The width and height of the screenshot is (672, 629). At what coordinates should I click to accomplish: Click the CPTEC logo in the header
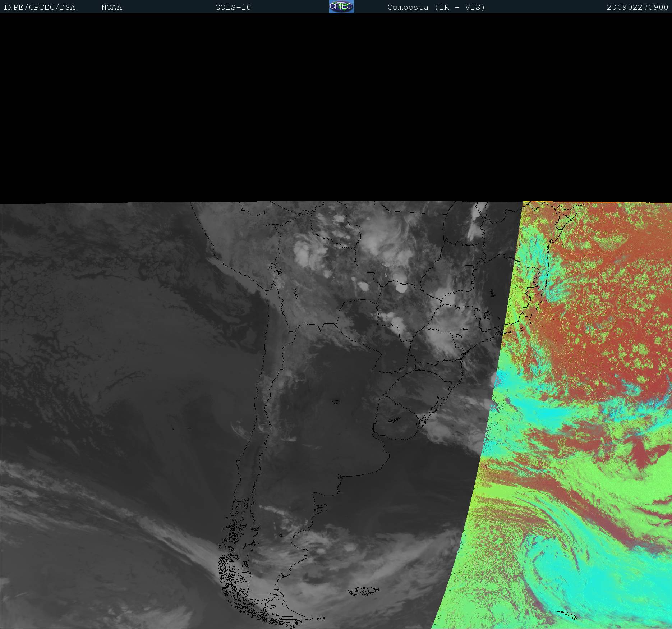pyautogui.click(x=341, y=6)
